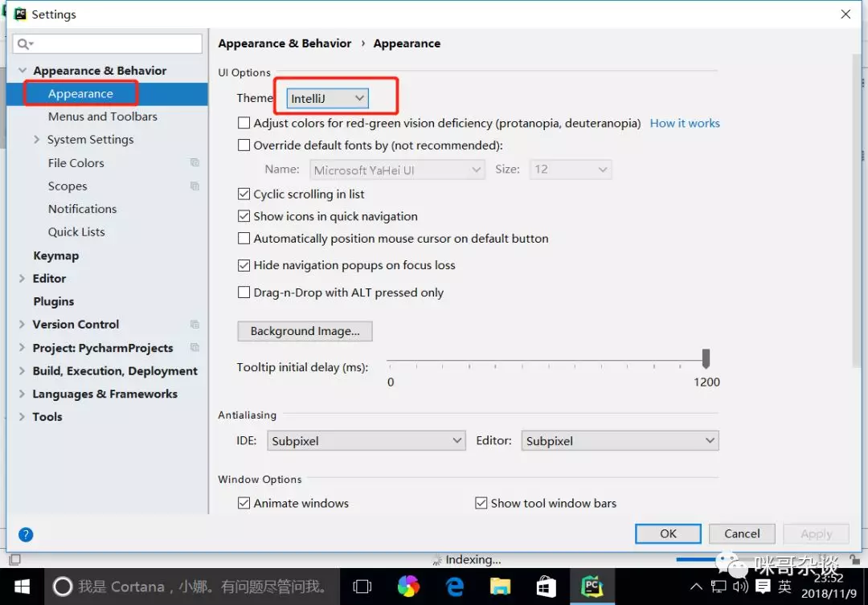Click the colorful pinwheel app on the taskbar
Viewport: 868px width, 605px height.
click(408, 587)
